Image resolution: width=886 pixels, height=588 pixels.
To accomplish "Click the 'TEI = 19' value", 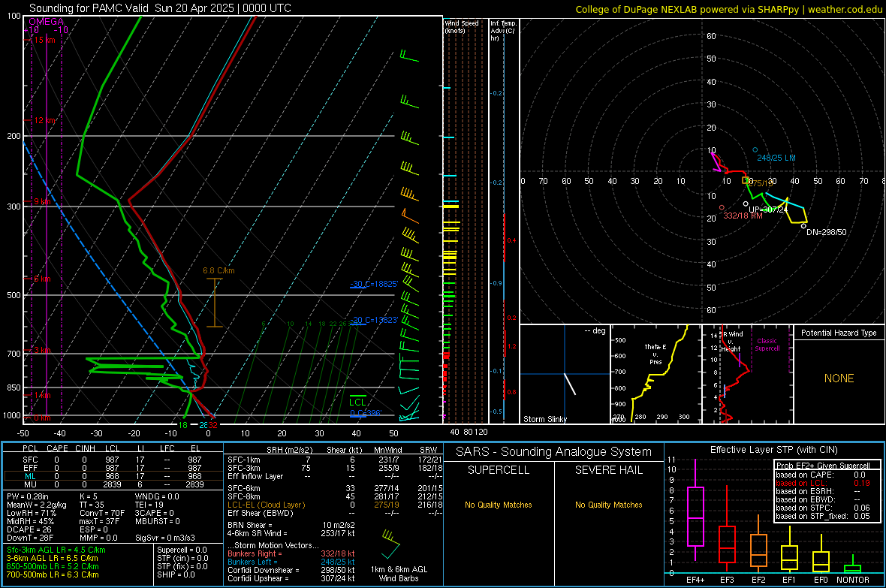I will 149,505.
